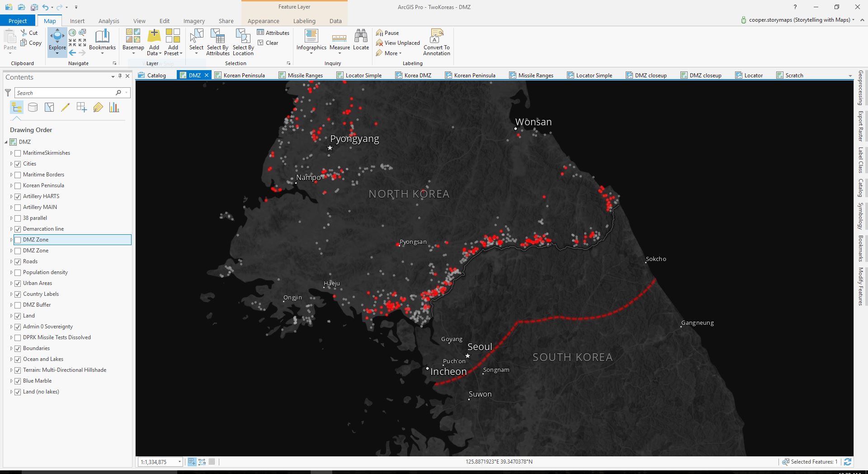Click the Infographics icon in Inquiry

(x=311, y=36)
